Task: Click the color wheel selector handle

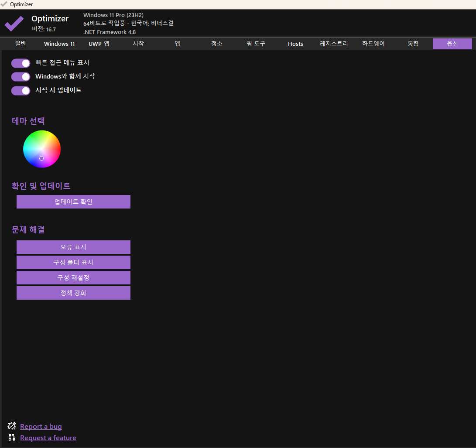Action: click(x=41, y=158)
